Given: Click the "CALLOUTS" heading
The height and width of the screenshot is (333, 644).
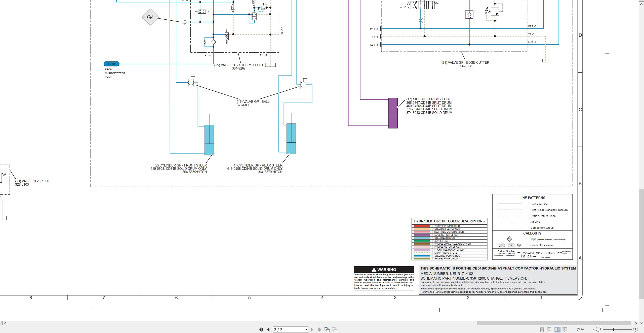Looking at the screenshot, I should point(532,233).
